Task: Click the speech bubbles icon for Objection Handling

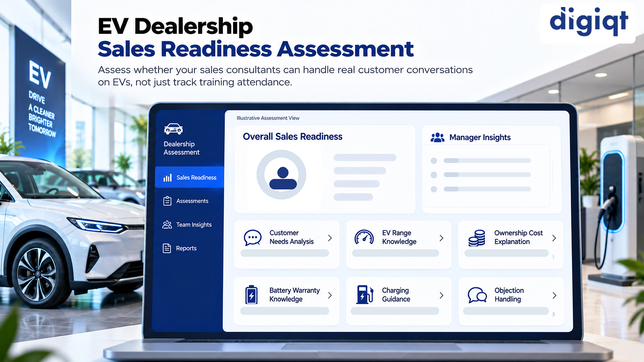Action: [x=477, y=295]
